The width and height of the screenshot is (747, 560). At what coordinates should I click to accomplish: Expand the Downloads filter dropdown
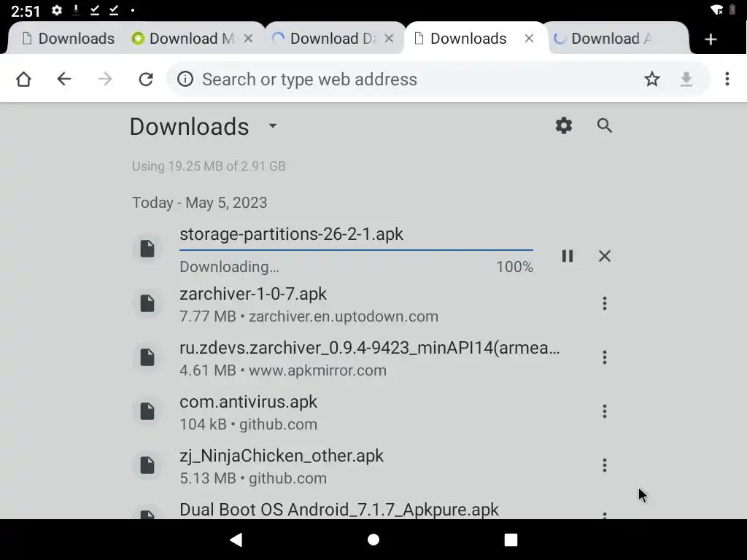273,125
